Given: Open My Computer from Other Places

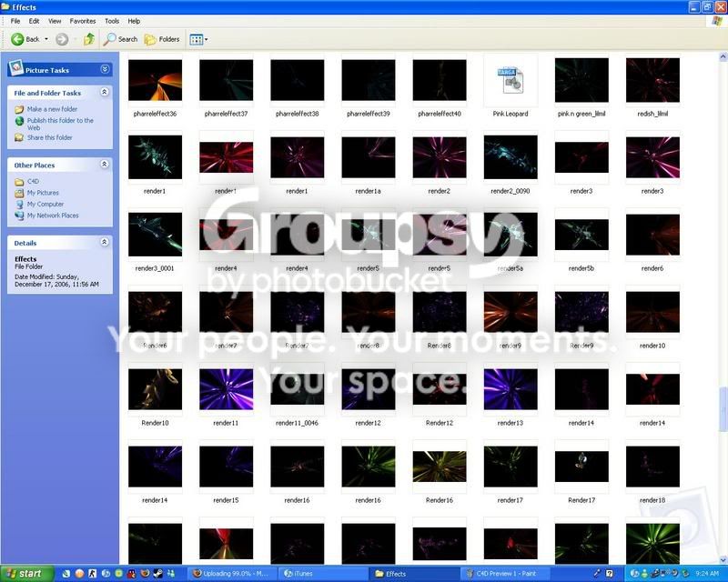Looking at the screenshot, I should [x=45, y=205].
